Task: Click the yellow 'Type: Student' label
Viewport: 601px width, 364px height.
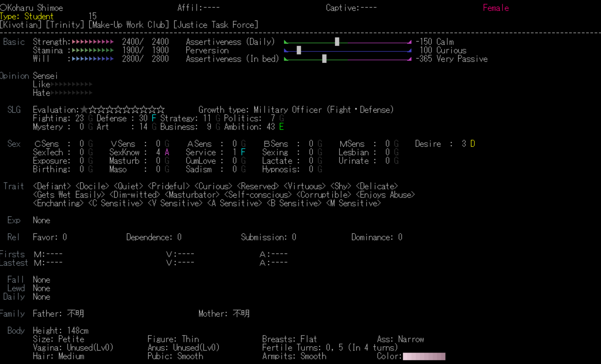Action: point(27,17)
